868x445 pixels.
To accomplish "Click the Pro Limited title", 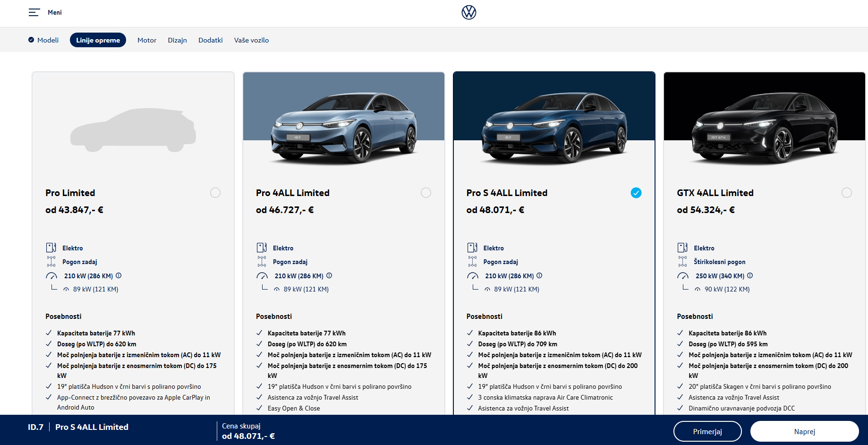I will click(70, 193).
